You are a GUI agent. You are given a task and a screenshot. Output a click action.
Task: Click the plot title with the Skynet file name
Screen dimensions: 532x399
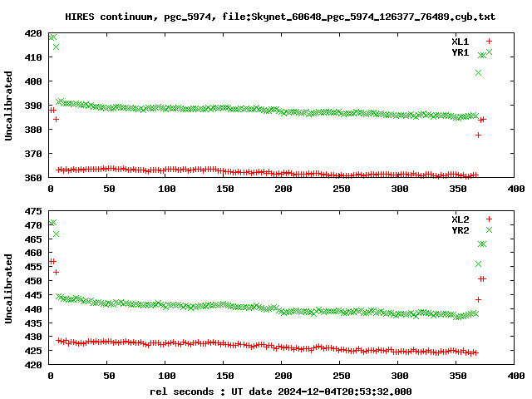point(280,17)
